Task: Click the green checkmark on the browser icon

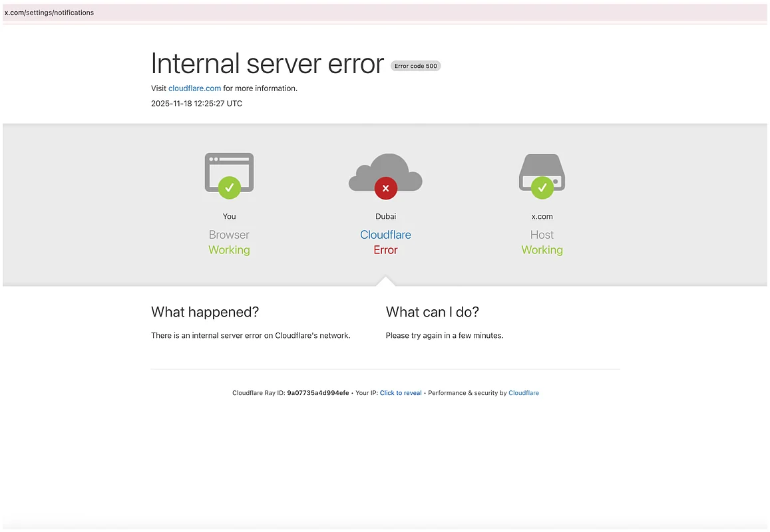Action: click(229, 188)
